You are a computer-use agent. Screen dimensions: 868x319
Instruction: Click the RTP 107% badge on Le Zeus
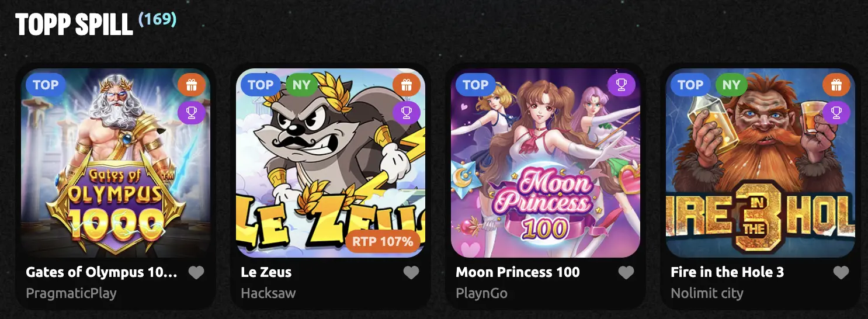tap(383, 241)
